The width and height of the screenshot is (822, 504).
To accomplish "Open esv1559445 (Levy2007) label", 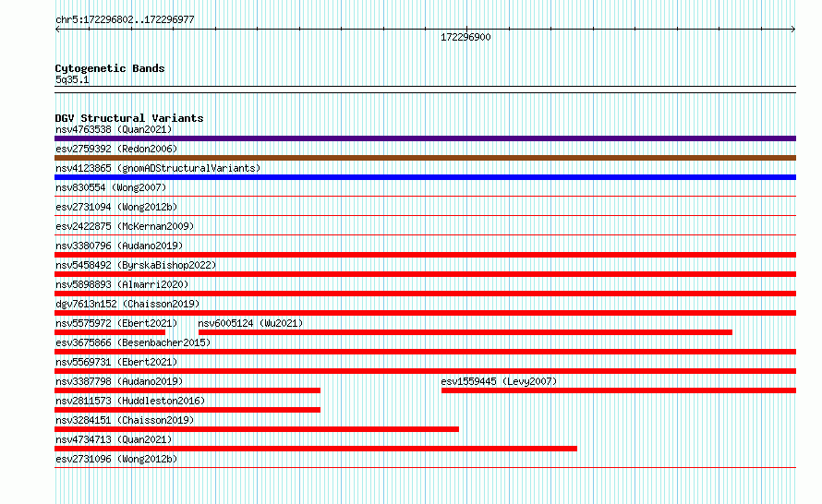I will [x=499, y=381].
